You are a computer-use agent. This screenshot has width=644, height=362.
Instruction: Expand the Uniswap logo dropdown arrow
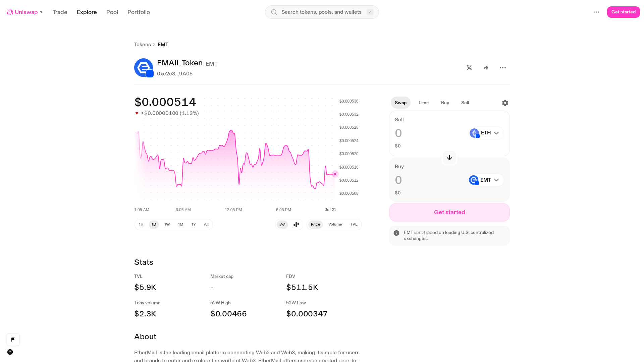41,12
